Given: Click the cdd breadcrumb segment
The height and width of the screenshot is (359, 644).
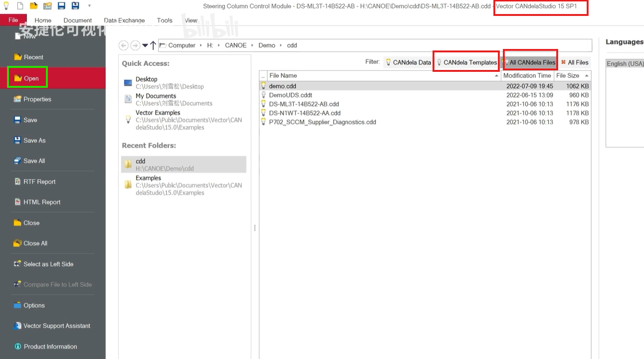Looking at the screenshot, I should (x=292, y=45).
